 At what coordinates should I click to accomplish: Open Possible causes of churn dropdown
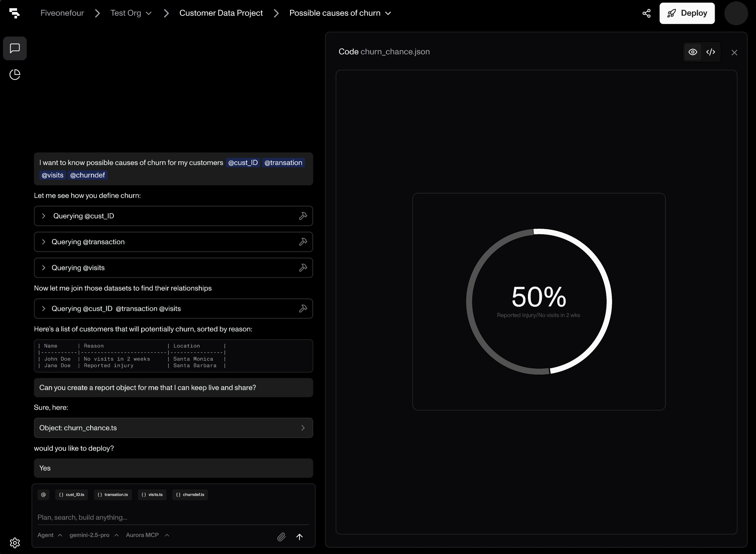click(340, 13)
